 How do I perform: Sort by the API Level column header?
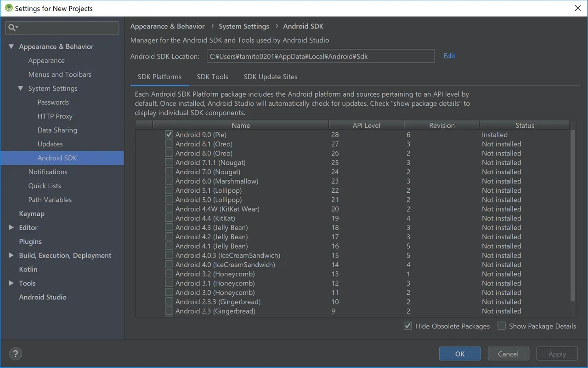pyautogui.click(x=367, y=125)
